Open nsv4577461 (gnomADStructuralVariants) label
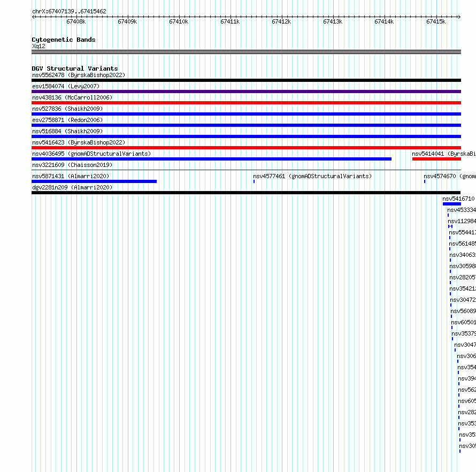The image size is (476, 472). (x=312, y=176)
